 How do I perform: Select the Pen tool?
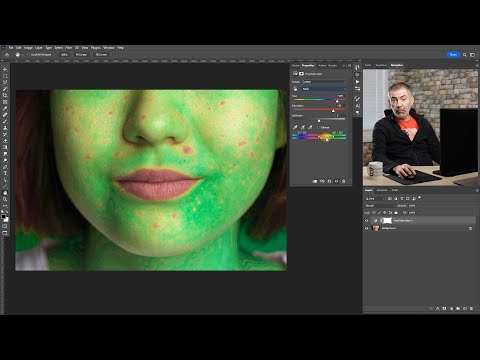click(x=5, y=167)
